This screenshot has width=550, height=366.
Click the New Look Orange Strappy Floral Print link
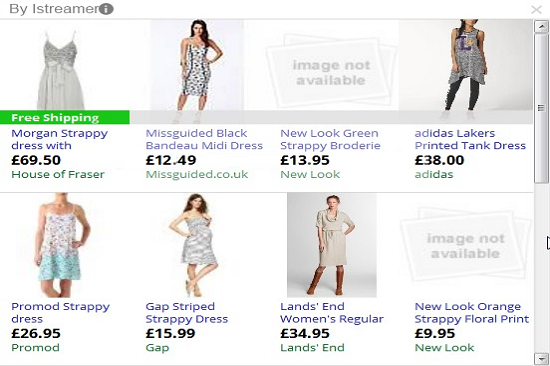pos(472,313)
